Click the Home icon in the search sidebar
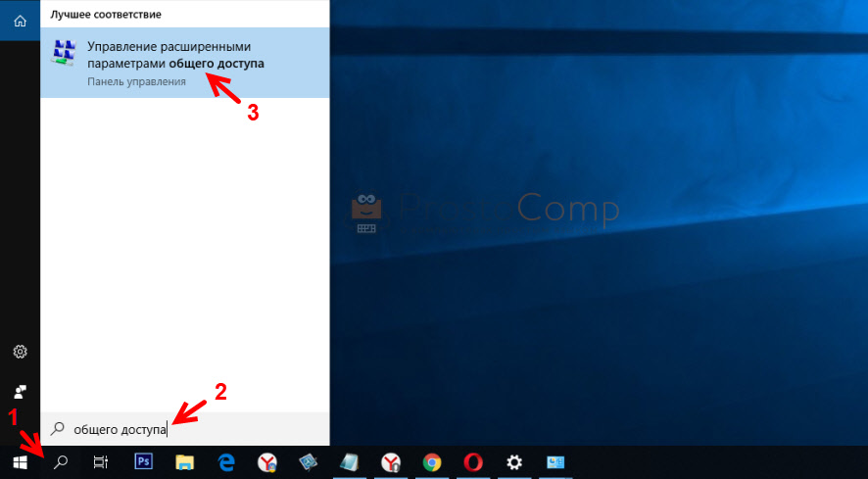The width and height of the screenshot is (868, 479). click(20, 21)
